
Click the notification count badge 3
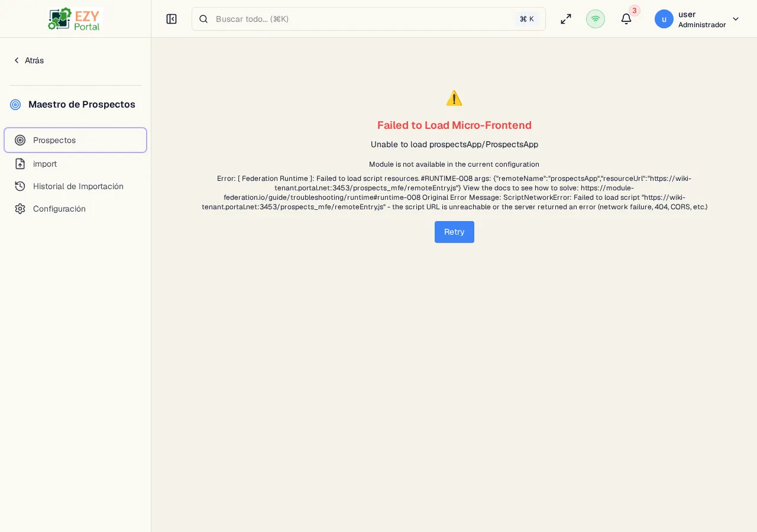click(635, 11)
